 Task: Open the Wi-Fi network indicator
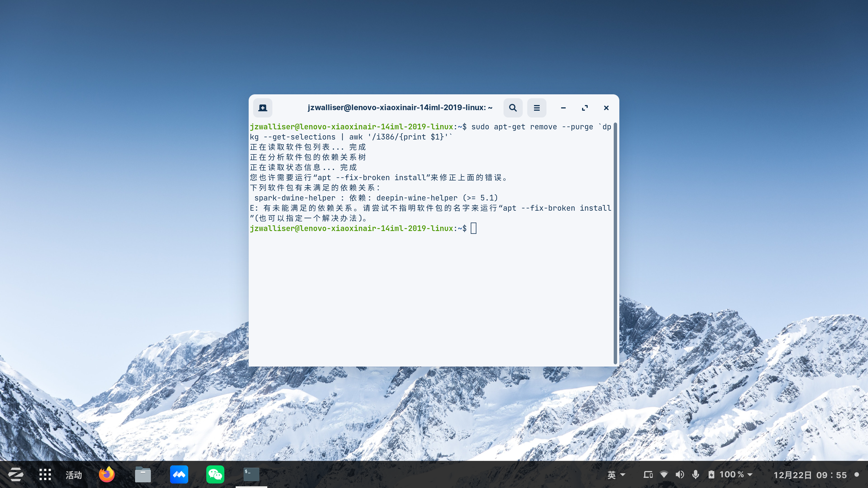point(664,475)
